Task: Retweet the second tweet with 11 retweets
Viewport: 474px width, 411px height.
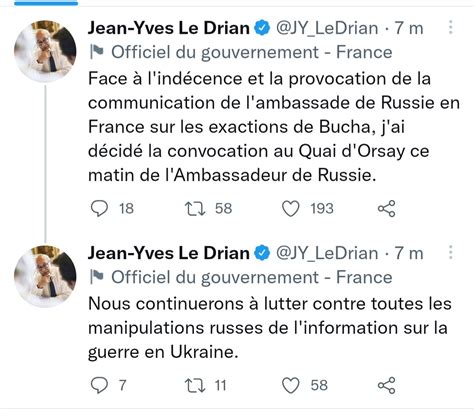Action: click(195, 385)
